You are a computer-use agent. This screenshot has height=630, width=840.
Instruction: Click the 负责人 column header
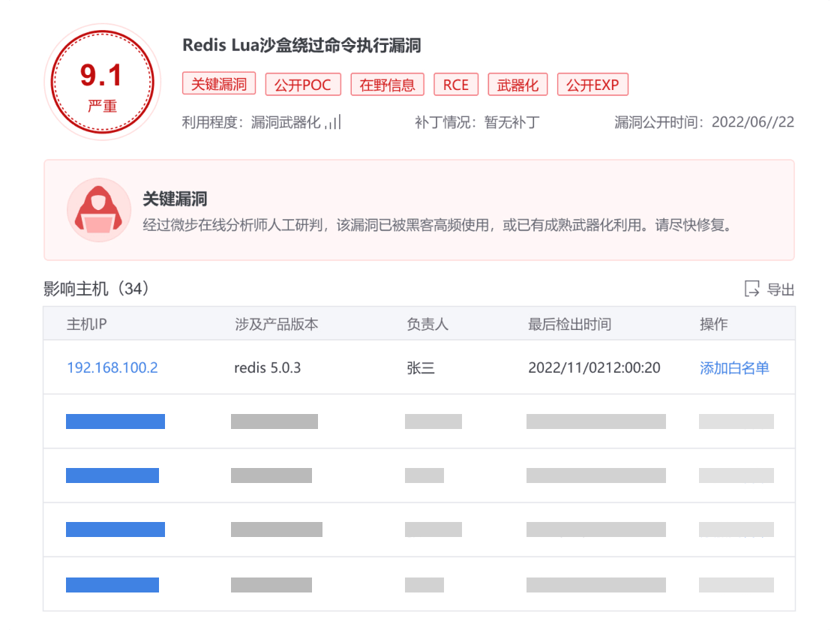[427, 323]
